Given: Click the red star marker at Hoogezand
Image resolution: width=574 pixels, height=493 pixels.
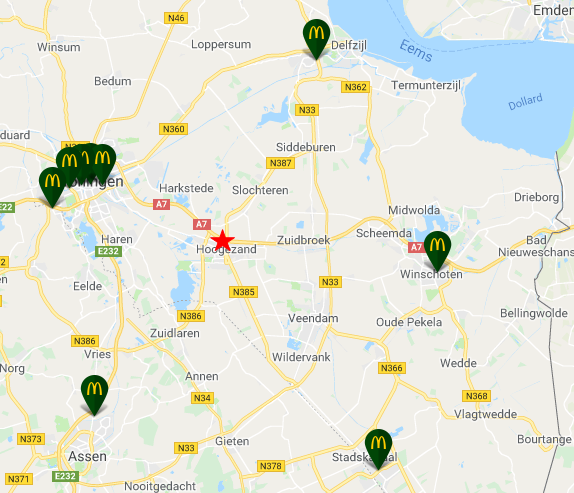Looking at the screenshot, I should 223,240.
